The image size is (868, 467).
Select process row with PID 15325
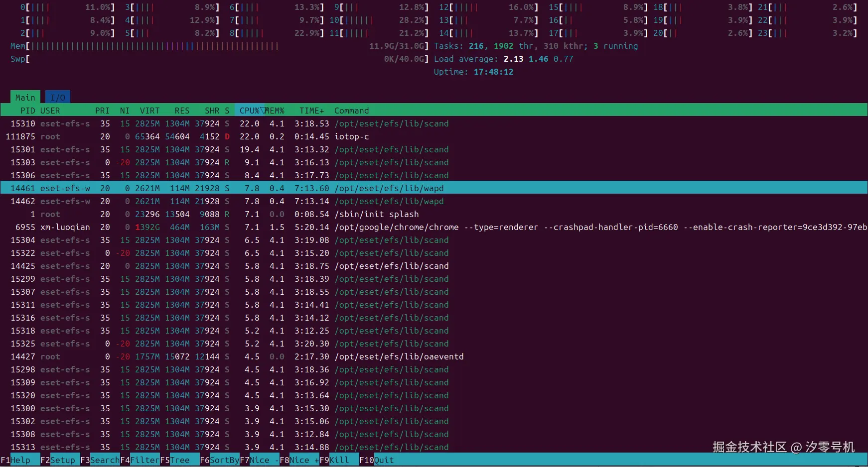(x=434, y=344)
